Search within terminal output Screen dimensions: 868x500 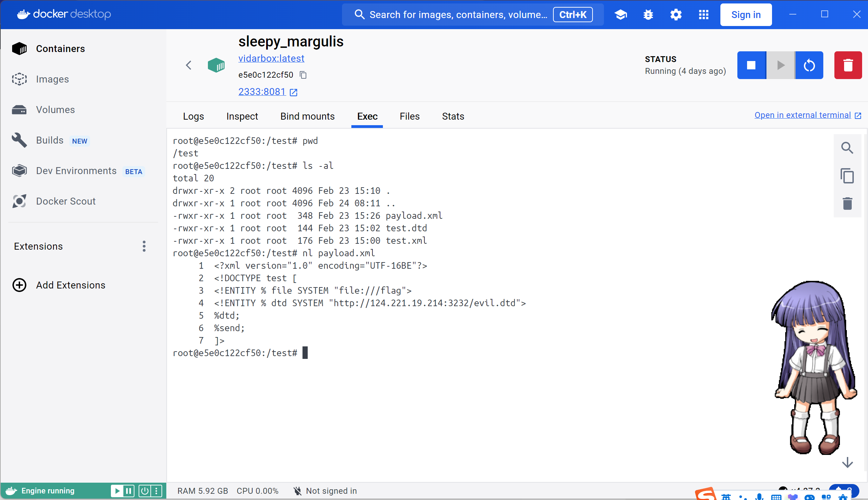point(847,148)
